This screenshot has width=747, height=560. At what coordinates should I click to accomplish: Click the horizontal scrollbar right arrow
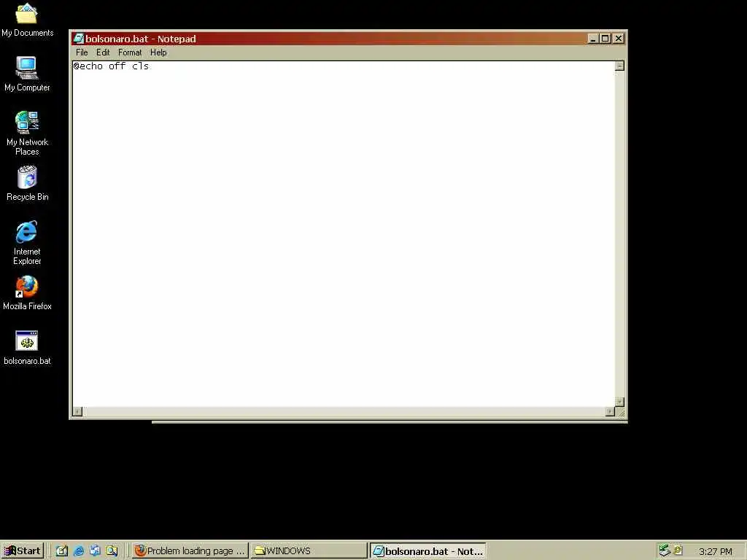pyautogui.click(x=610, y=411)
